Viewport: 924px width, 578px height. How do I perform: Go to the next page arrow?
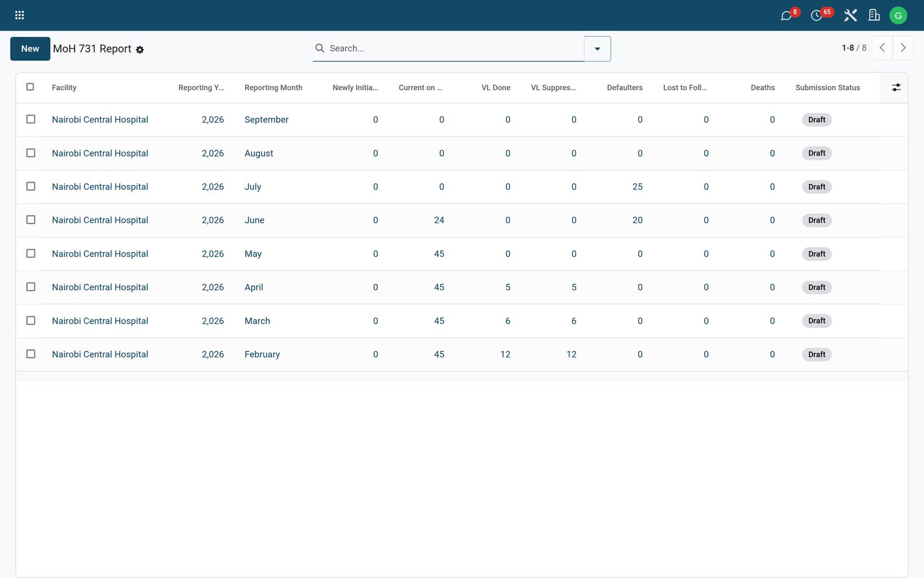tap(903, 48)
